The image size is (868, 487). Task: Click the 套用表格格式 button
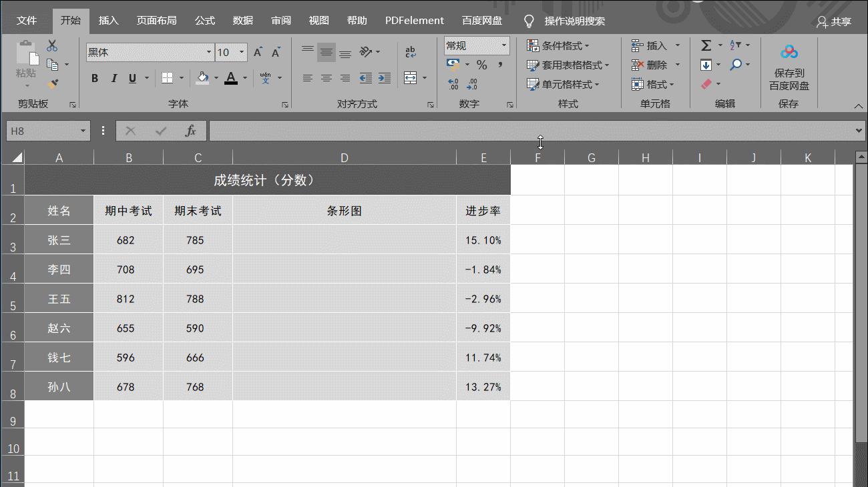click(x=566, y=65)
